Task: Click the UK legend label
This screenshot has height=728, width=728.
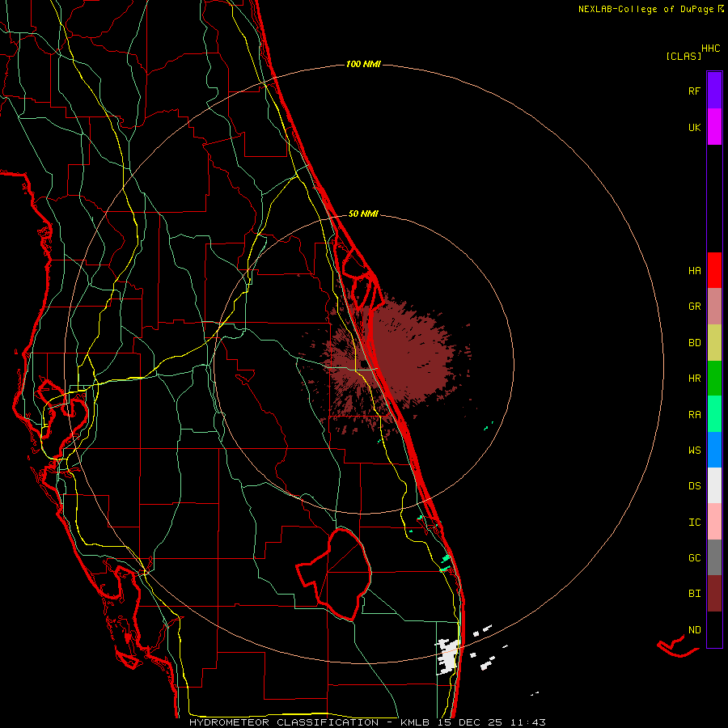Action: point(694,127)
